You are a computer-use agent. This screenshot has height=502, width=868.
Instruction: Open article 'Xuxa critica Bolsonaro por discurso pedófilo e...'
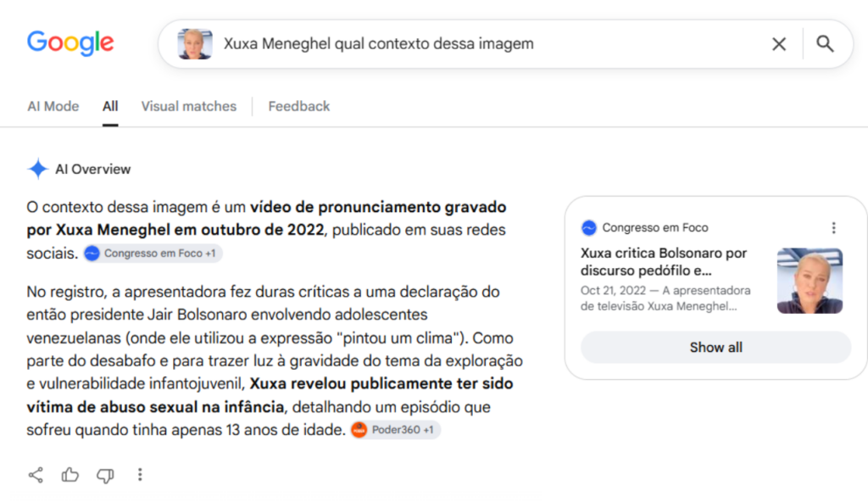(x=664, y=261)
